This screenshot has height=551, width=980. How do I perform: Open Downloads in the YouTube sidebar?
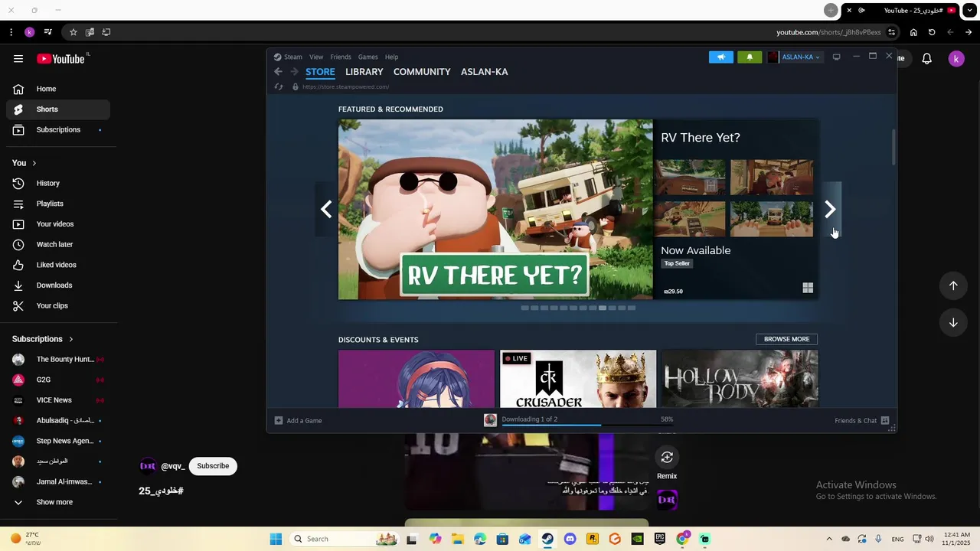(x=58, y=285)
